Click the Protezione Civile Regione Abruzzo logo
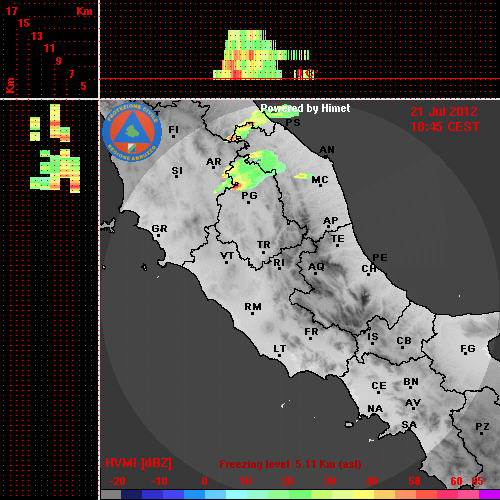The height and width of the screenshot is (500, 500). point(132,132)
